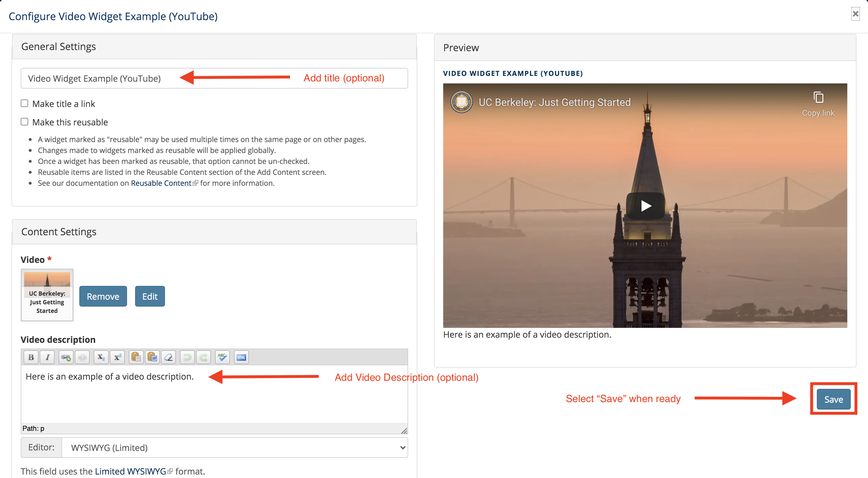This screenshot has height=478, width=868.
Task: View source with the HTML icon
Action: (x=241, y=357)
